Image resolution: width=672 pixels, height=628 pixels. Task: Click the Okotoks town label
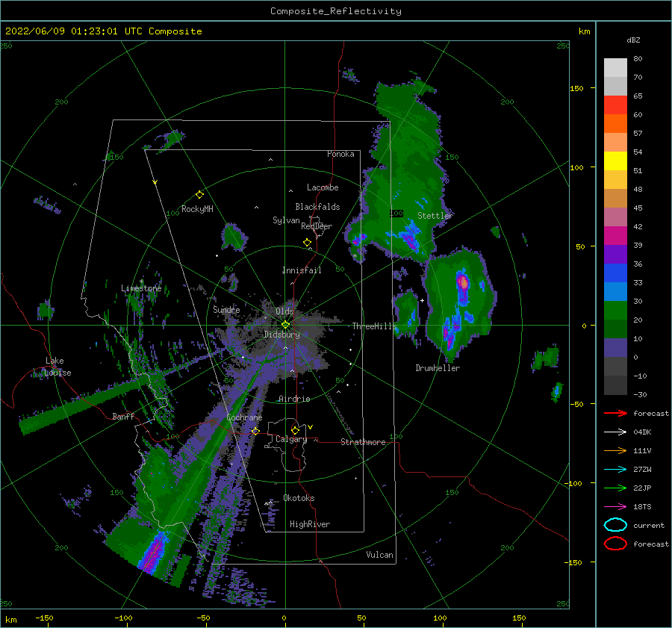(299, 498)
